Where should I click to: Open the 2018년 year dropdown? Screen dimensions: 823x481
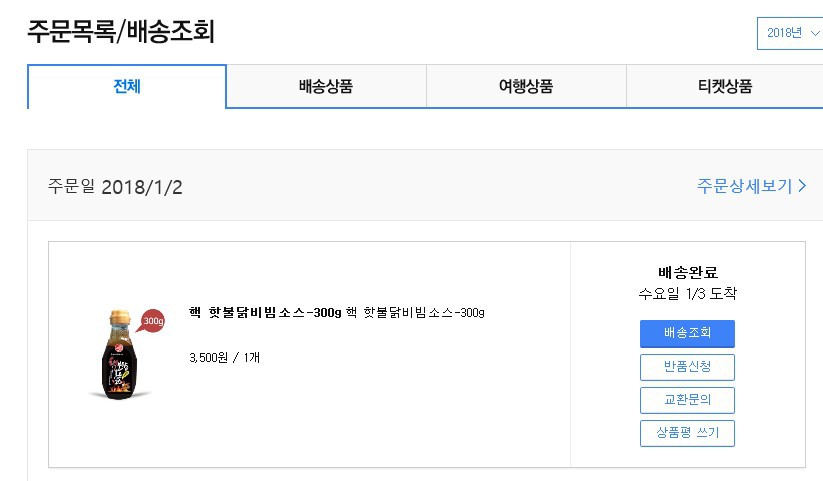click(x=790, y=33)
